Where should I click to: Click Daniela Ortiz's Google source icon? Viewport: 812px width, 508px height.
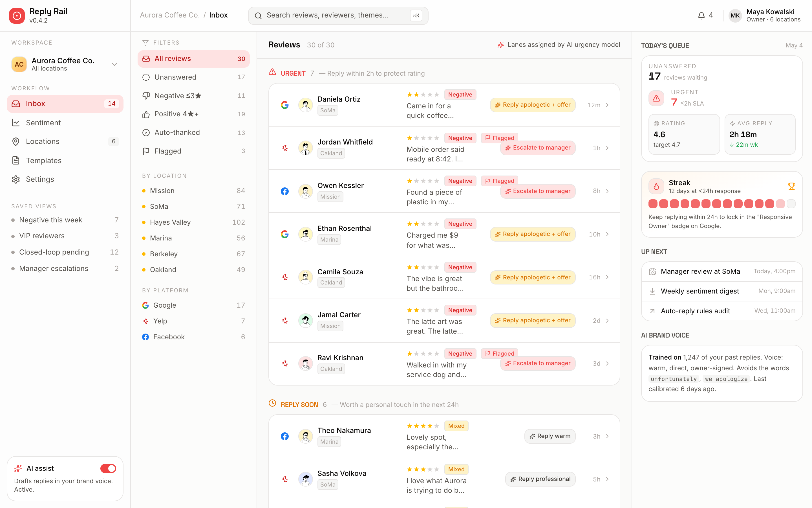[284, 105]
